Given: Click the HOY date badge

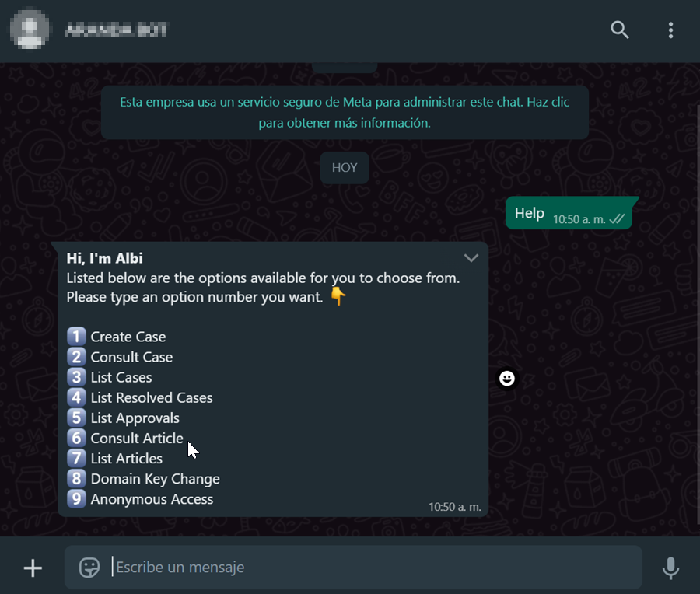Looking at the screenshot, I should (345, 168).
